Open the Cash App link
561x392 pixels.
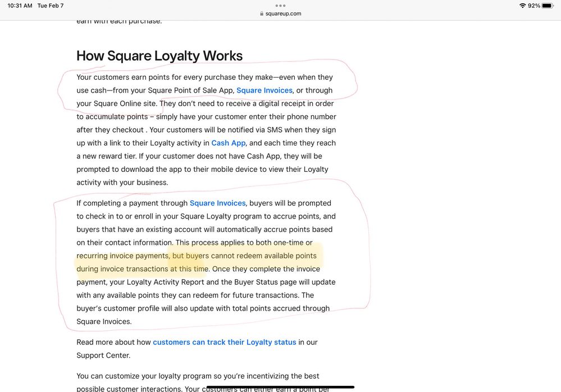tap(229, 143)
